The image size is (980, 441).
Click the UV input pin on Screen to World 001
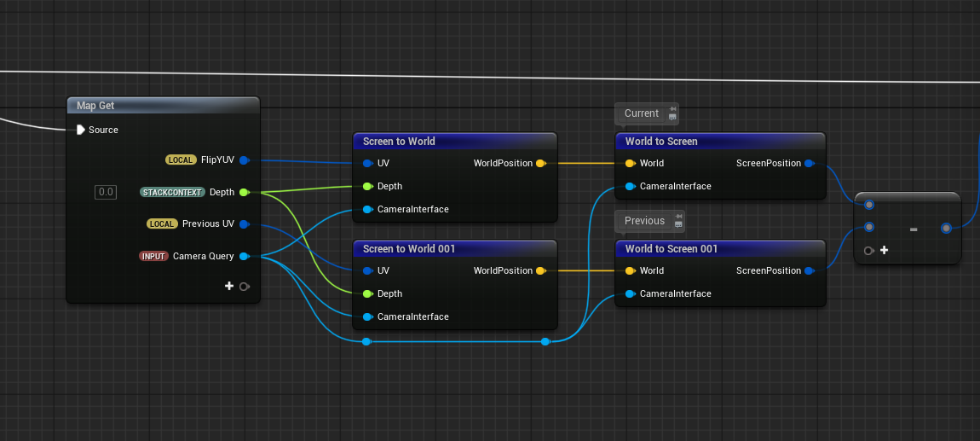[x=367, y=270]
